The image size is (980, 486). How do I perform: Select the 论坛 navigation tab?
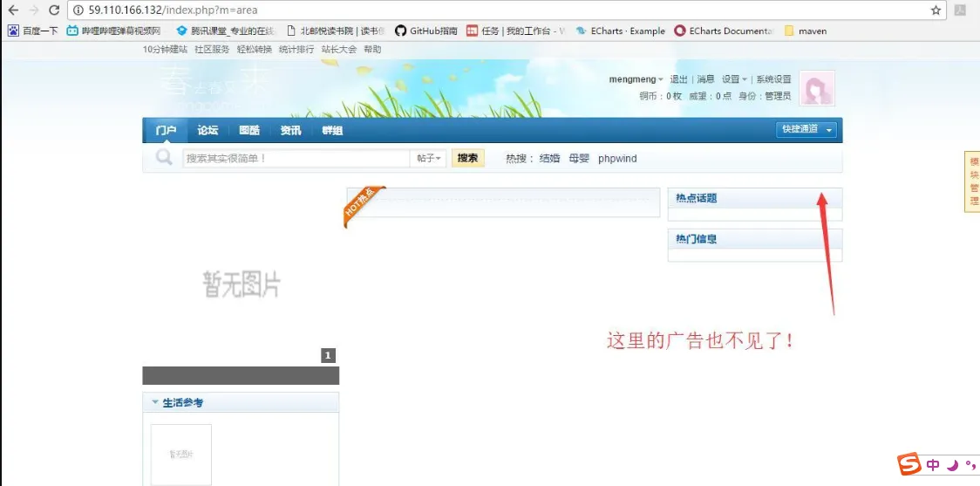point(208,131)
